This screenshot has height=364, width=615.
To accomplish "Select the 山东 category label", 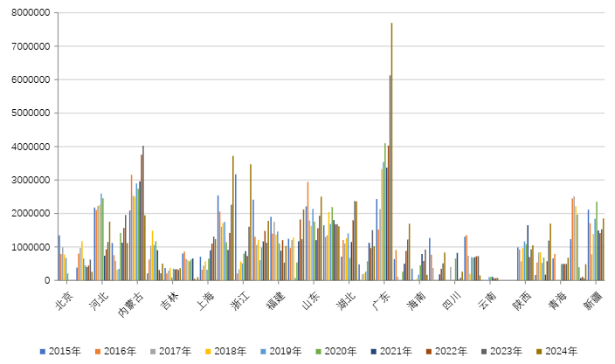I will [310, 301].
